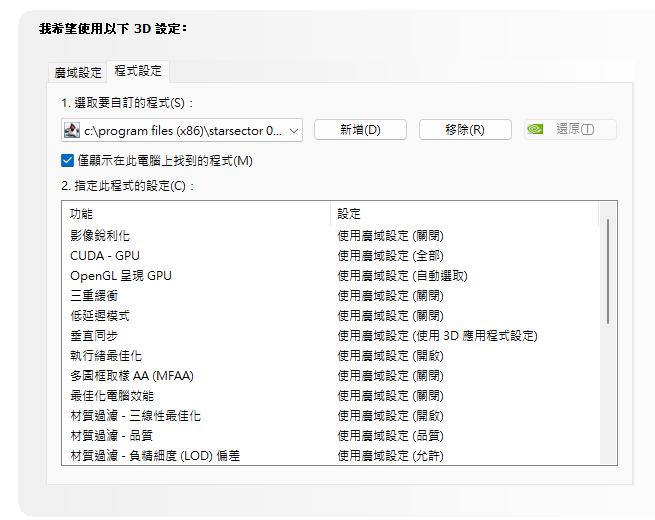
Task: Toggle 僅顯示在此電腦上找到的程式 checkbox
Action: click(x=67, y=160)
